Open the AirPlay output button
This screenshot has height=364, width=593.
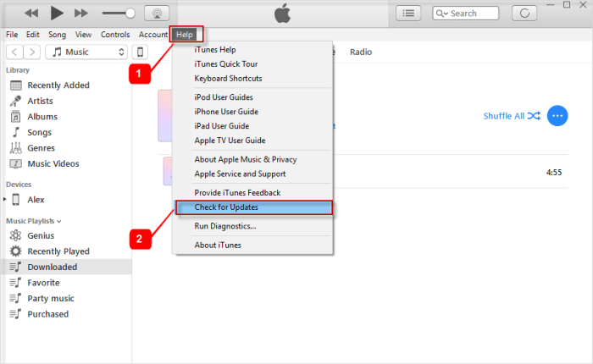[x=157, y=14]
